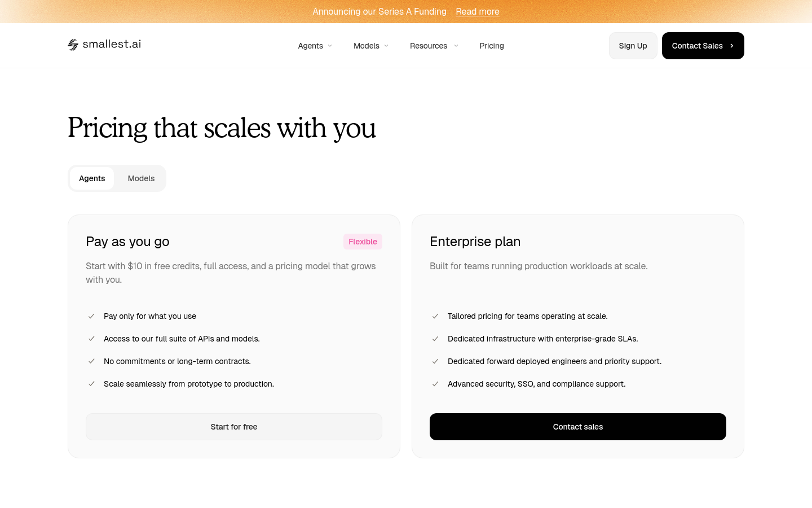
Task: Click checkmark beside Advanced security, SSO
Action: tap(435, 384)
